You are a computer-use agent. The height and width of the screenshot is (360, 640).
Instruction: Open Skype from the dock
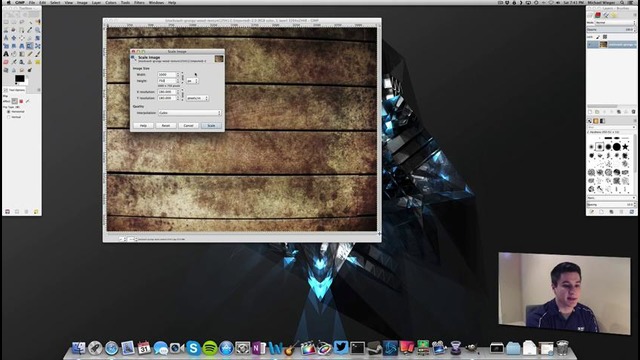(193, 348)
